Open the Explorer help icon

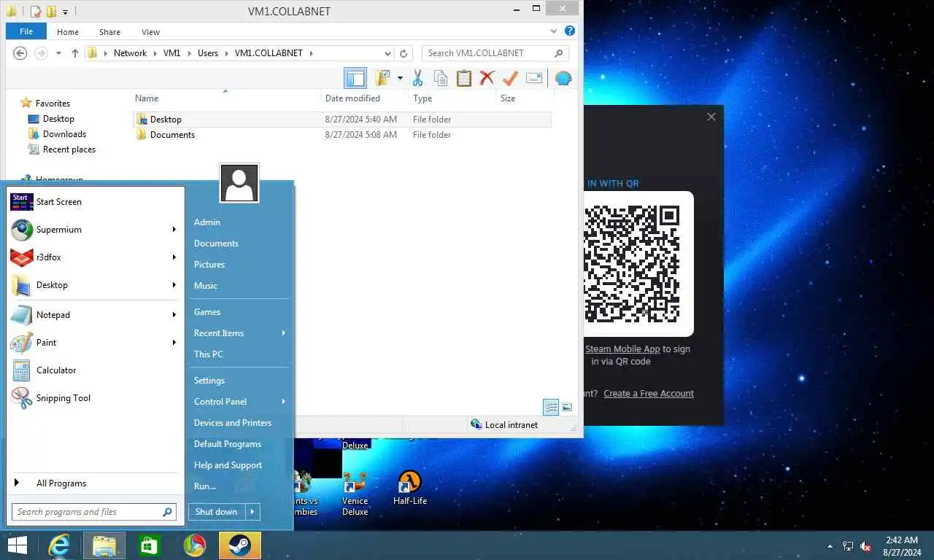point(570,31)
